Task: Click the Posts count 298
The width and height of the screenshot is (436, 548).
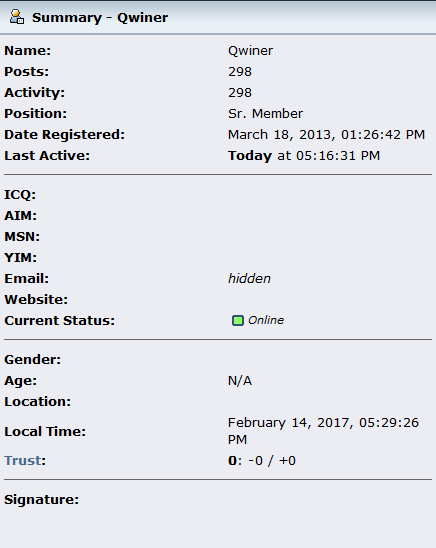Action: click(240, 72)
